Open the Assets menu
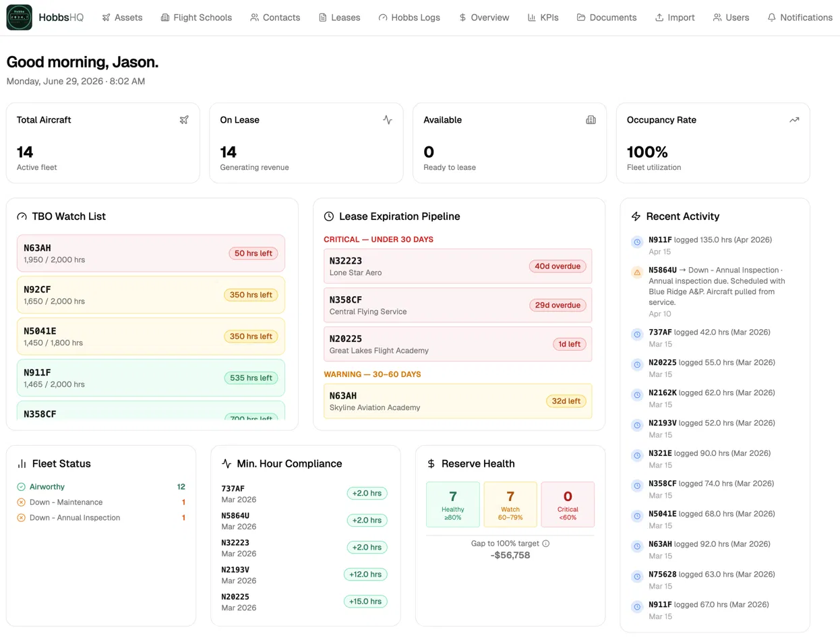 click(x=122, y=18)
